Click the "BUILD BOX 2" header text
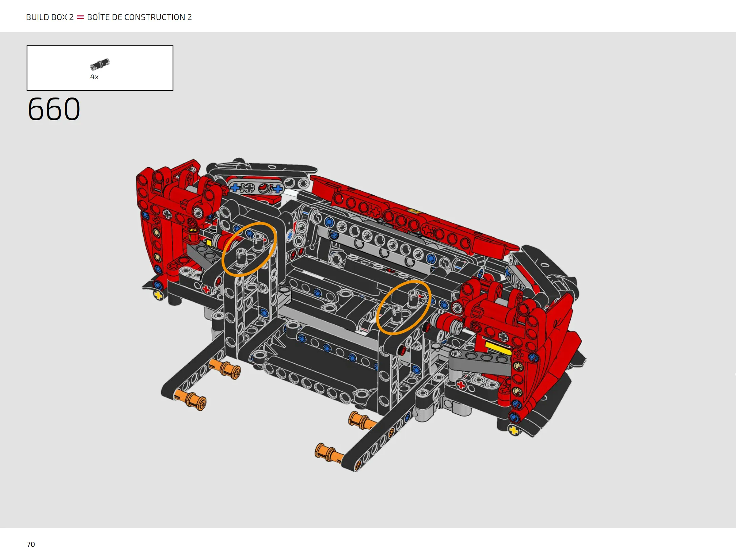 click(x=50, y=17)
